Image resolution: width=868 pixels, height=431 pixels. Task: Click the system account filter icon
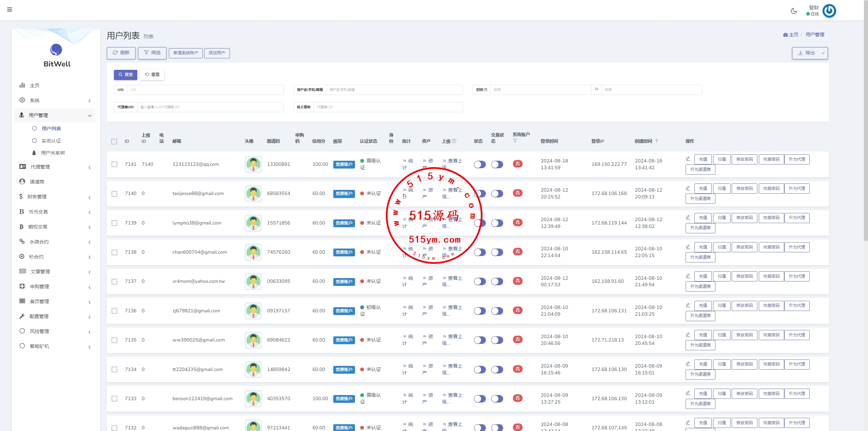(x=515, y=141)
